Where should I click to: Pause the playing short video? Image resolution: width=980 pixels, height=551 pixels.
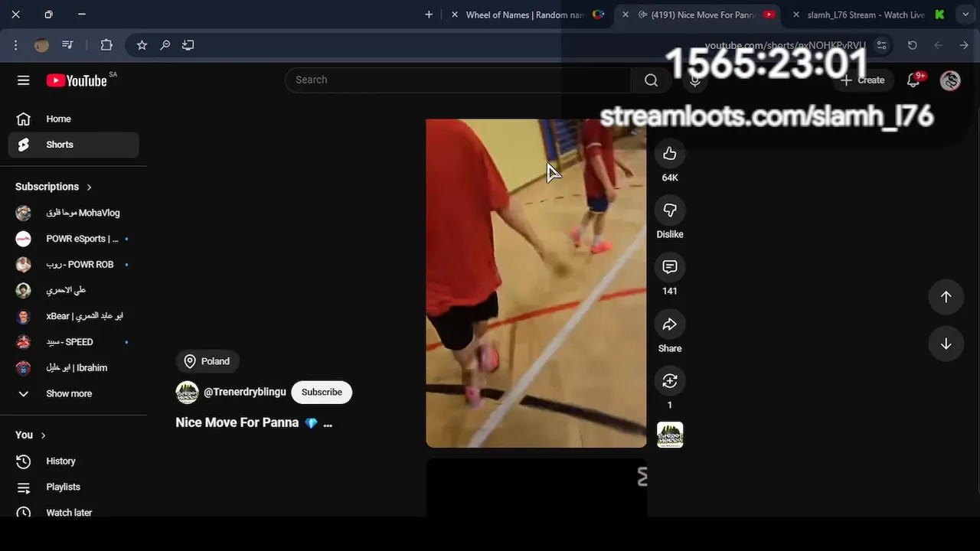coord(536,283)
